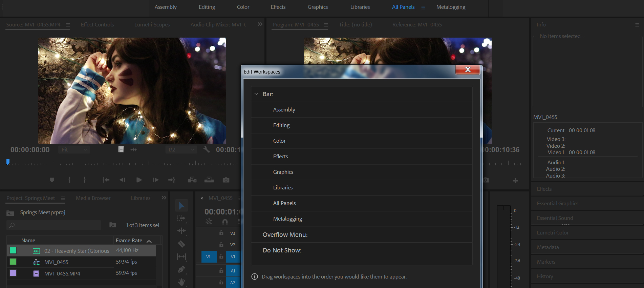Toggle track lock on A2
This screenshot has width=644, height=288.
coord(221,282)
